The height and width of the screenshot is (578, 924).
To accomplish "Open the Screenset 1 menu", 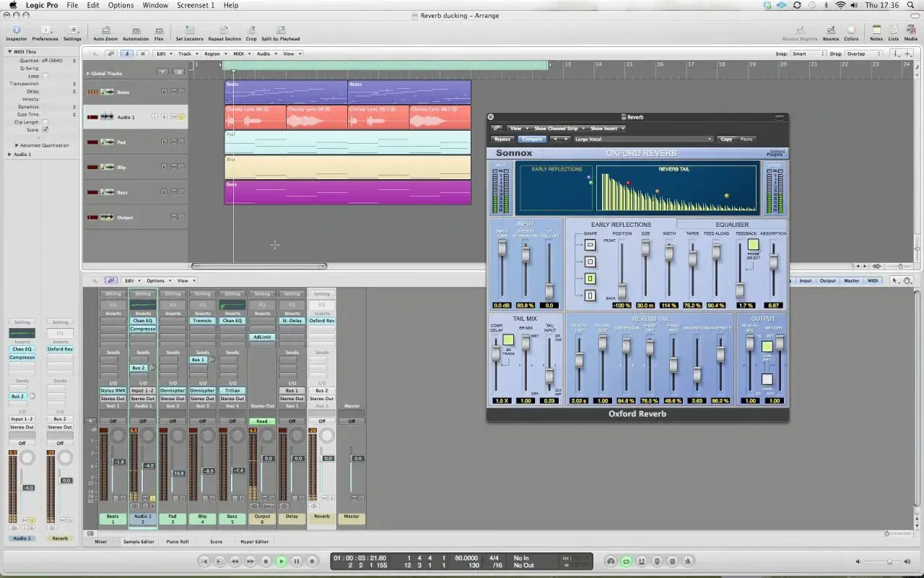I will (195, 5).
